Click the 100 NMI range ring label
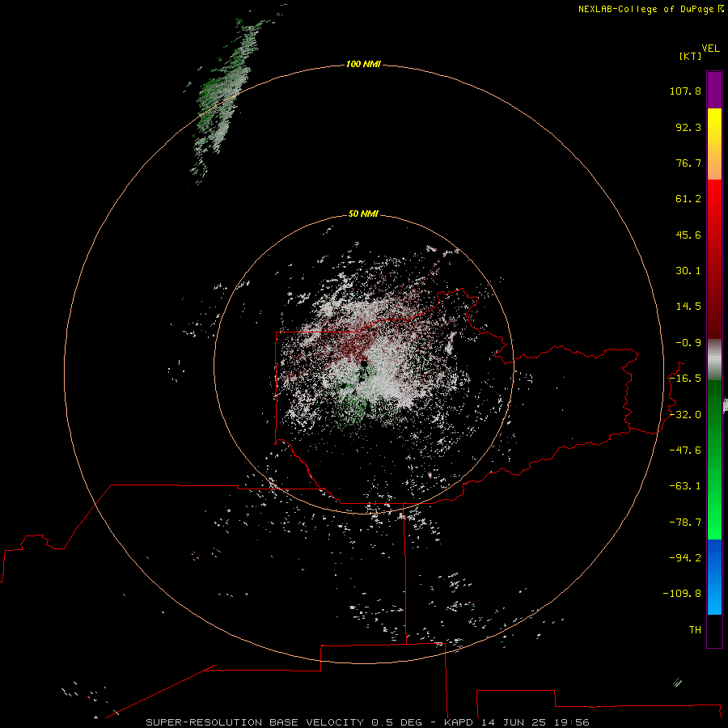The image size is (728, 728). tap(363, 64)
